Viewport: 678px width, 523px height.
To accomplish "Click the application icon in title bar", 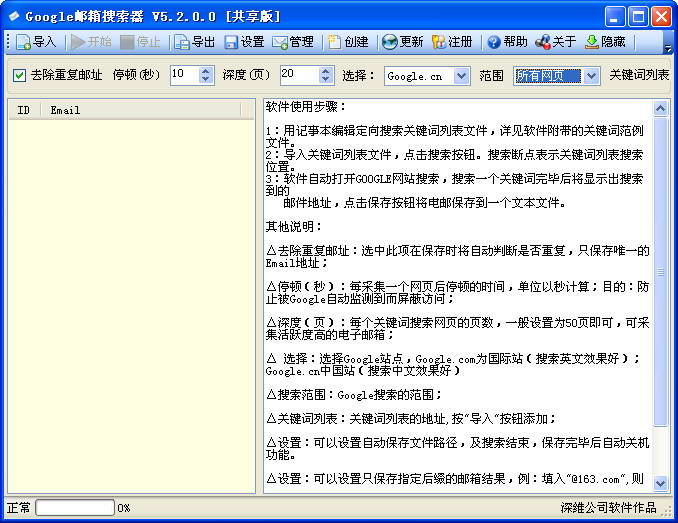I will tap(14, 16).
